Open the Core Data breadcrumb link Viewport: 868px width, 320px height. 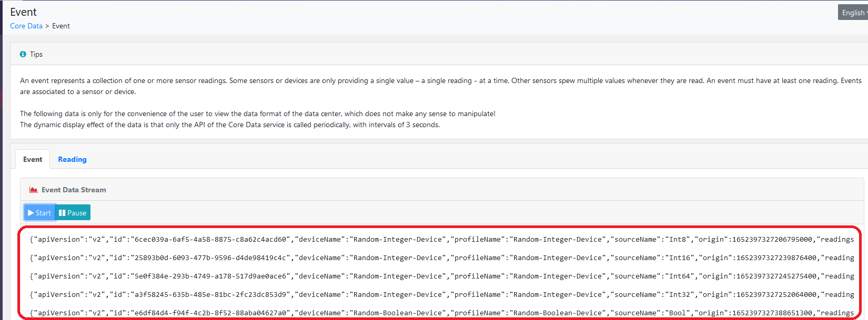click(26, 26)
